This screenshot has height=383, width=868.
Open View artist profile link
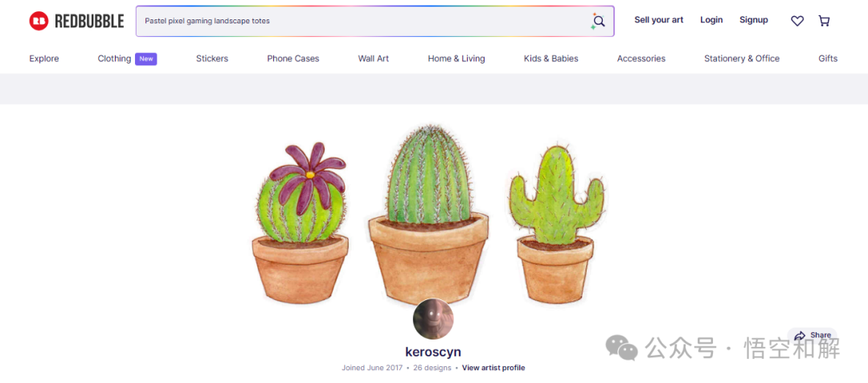coord(493,368)
